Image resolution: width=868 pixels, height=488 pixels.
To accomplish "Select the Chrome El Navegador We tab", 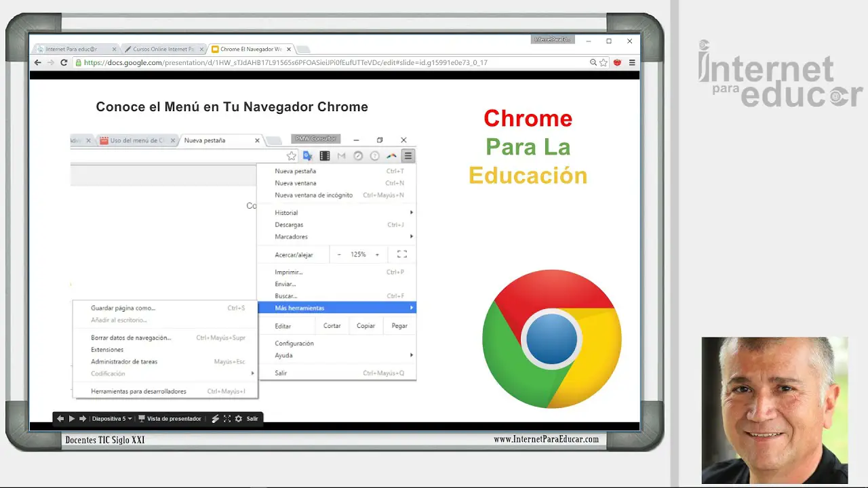I will (251, 49).
